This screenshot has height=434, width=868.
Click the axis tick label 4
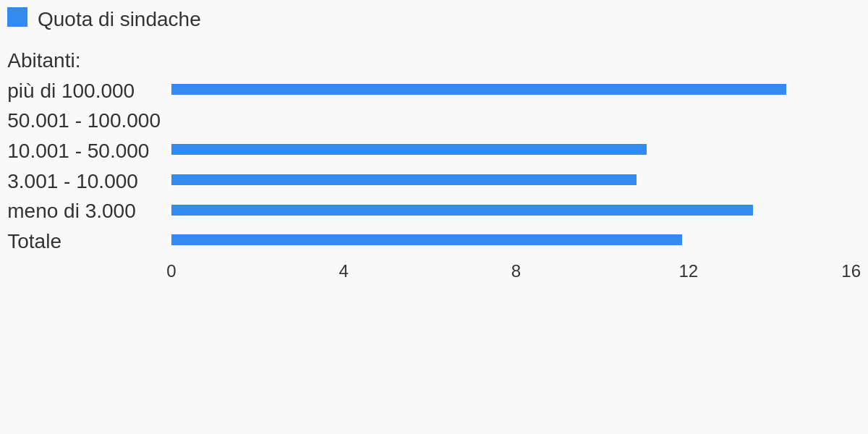(x=344, y=271)
